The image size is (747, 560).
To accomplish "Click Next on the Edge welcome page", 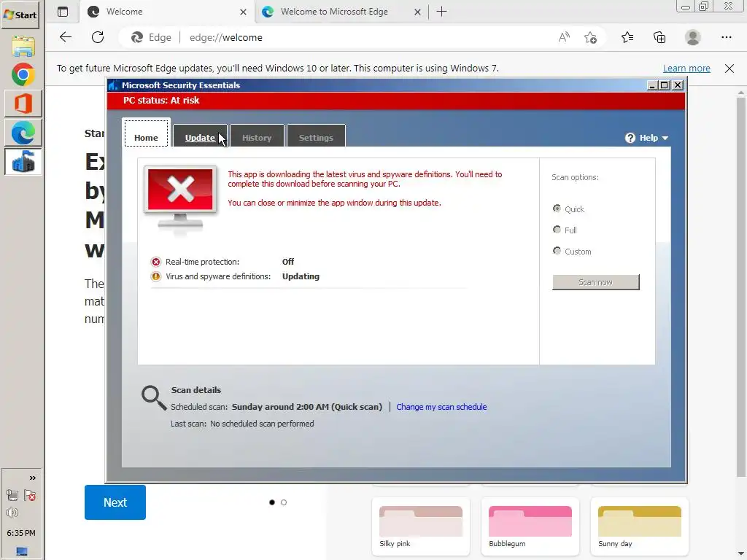I will click(x=115, y=502).
